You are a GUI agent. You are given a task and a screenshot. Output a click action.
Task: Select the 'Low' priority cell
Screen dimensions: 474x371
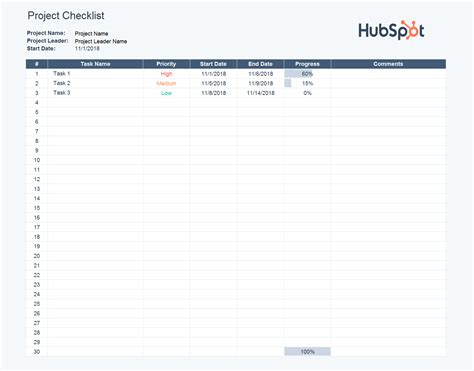click(x=166, y=93)
